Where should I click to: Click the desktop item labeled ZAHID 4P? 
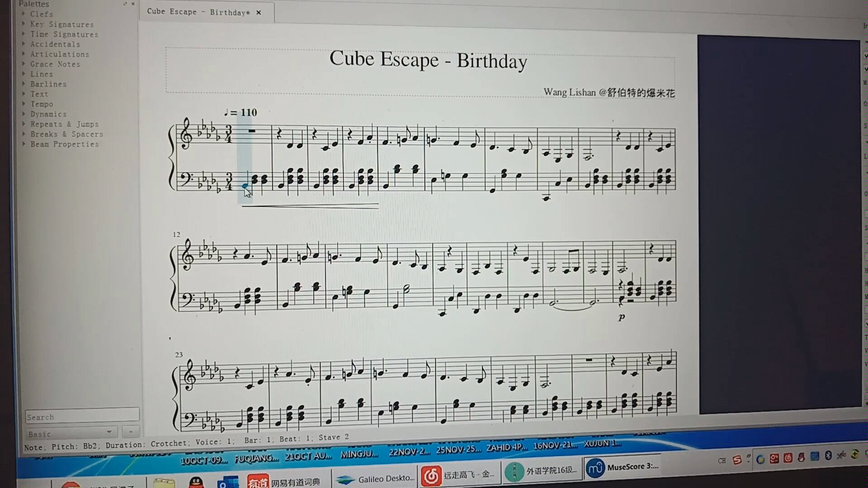click(507, 447)
